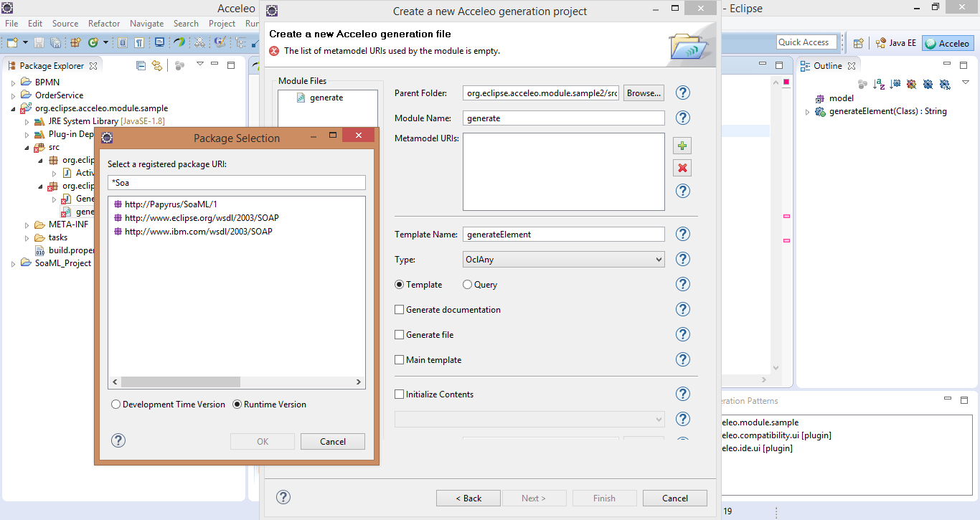Click the blue monitor toolbar icon

159,42
